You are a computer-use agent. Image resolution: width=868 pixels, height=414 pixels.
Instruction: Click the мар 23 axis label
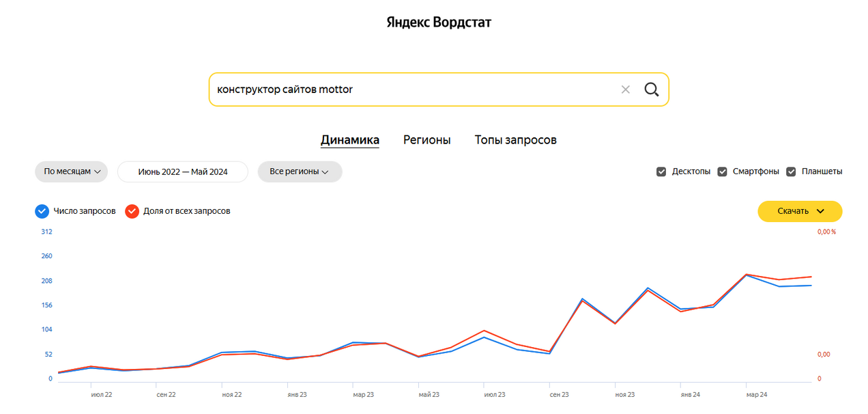(x=363, y=395)
